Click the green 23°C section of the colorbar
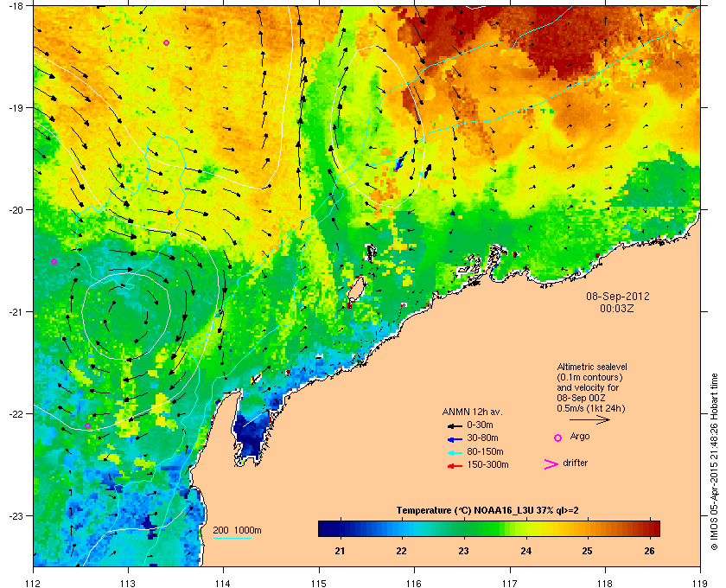Viewport: 726px width, 588px height. coord(463,528)
